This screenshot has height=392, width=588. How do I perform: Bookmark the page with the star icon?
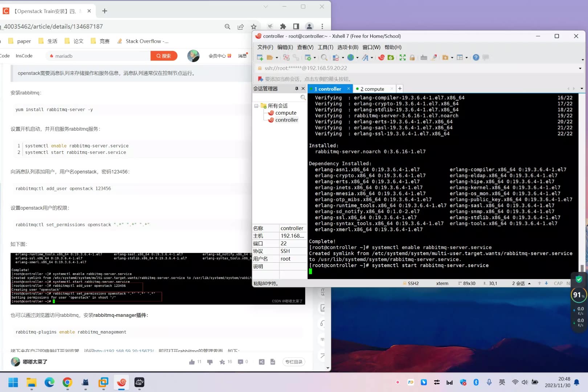(254, 26)
